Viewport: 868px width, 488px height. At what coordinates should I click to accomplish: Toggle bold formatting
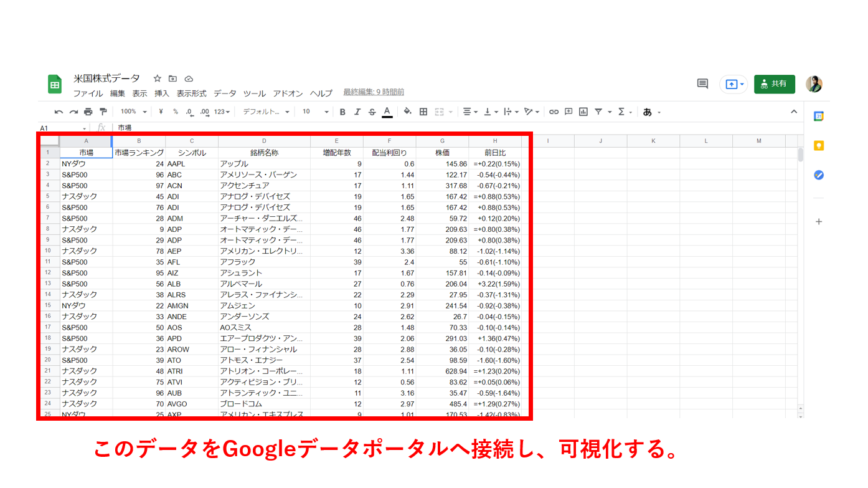[x=342, y=112]
